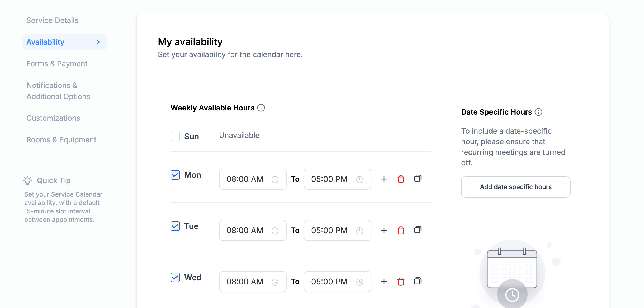The width and height of the screenshot is (644, 308).
Task: Go to Forms & Payment section
Action: (57, 64)
